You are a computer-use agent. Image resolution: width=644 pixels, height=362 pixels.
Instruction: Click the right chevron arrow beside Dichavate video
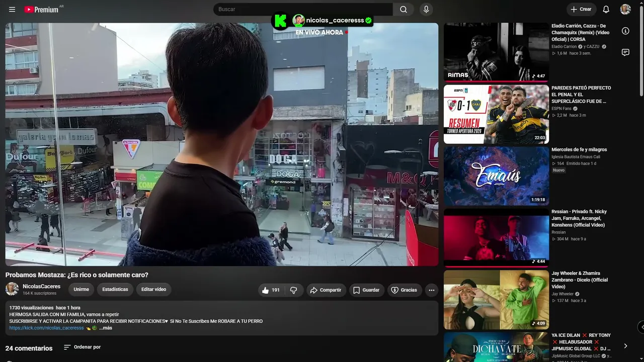click(x=625, y=346)
